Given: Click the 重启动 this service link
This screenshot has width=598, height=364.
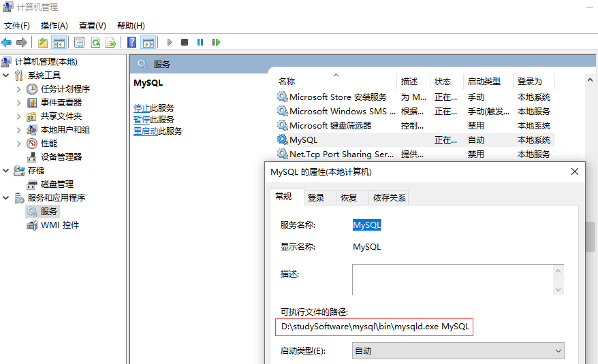Looking at the screenshot, I should click(146, 131).
